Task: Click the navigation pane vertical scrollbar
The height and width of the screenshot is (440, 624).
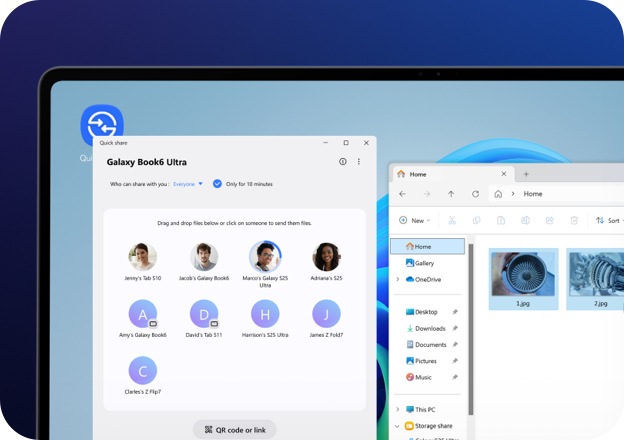Action: (x=471, y=329)
